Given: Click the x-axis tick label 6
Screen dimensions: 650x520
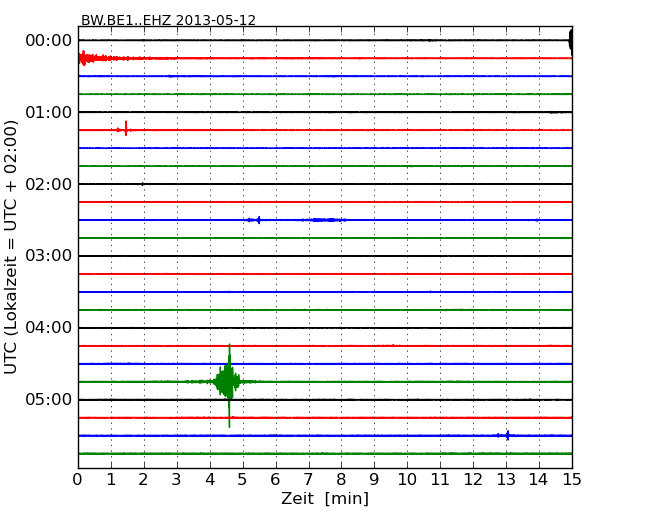Looking at the screenshot, I should [x=275, y=480].
